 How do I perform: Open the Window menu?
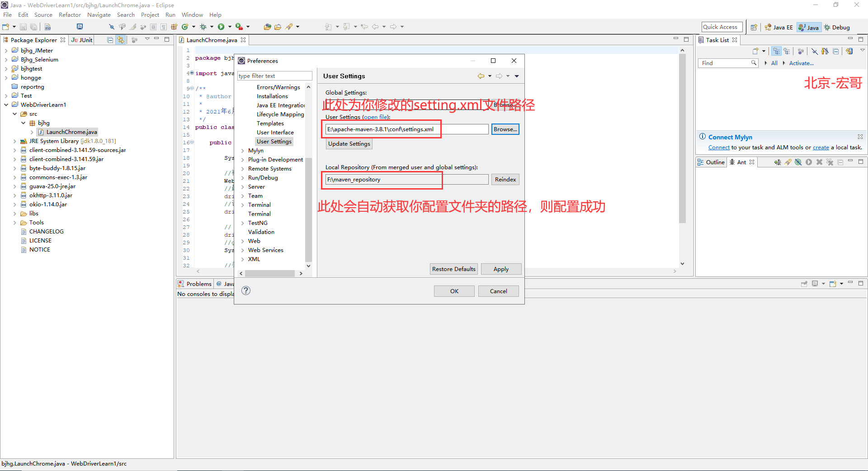(192, 14)
